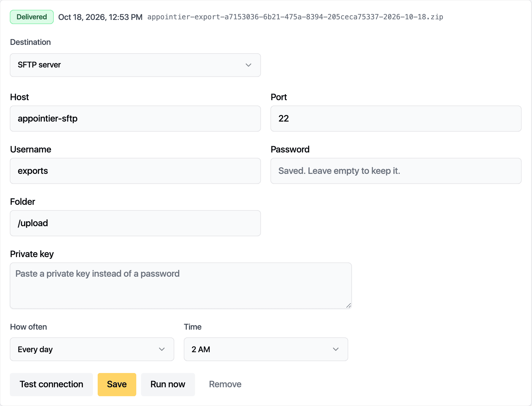Click the Folder field showing /upload
Viewport: 532px width, 406px height.
click(135, 223)
